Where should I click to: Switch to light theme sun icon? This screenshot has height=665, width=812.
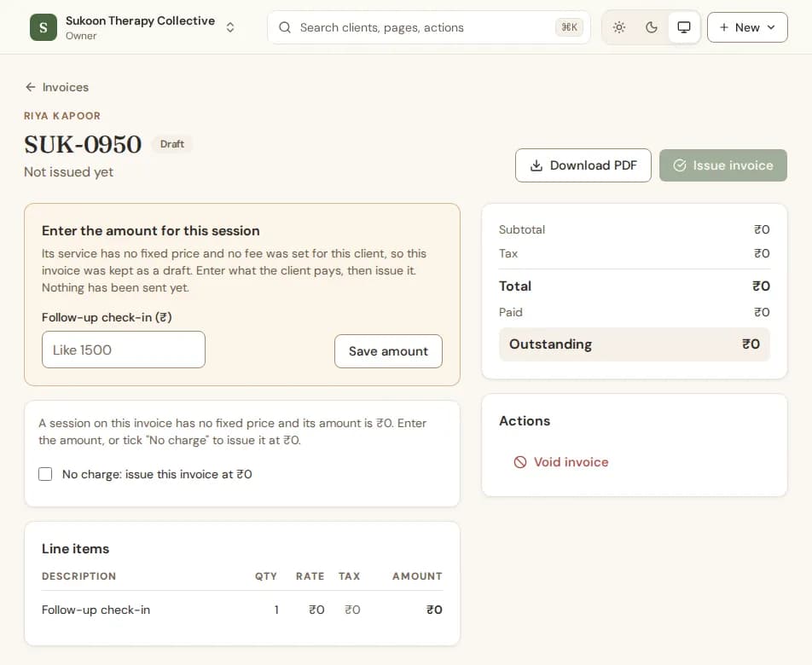coord(619,27)
